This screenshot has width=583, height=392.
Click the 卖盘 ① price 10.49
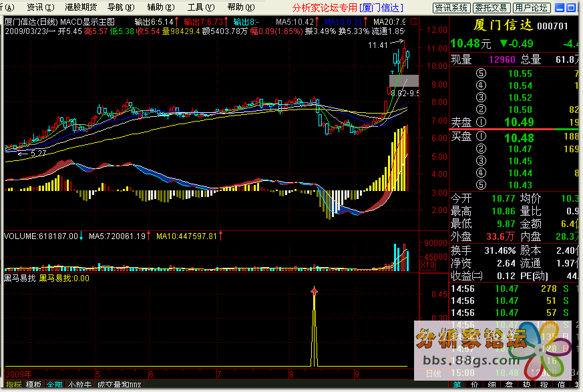519,122
